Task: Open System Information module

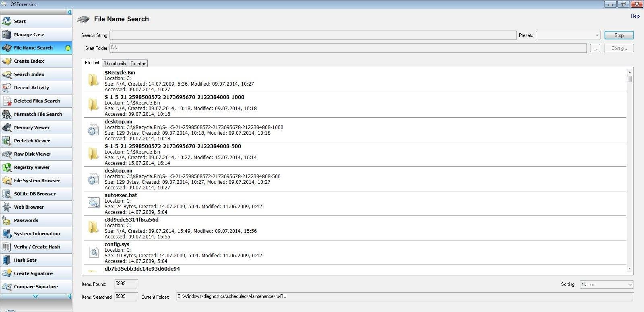Action: click(36, 234)
